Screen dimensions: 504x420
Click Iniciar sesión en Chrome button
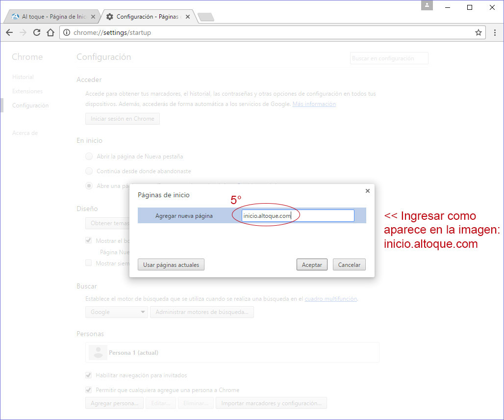(123, 119)
